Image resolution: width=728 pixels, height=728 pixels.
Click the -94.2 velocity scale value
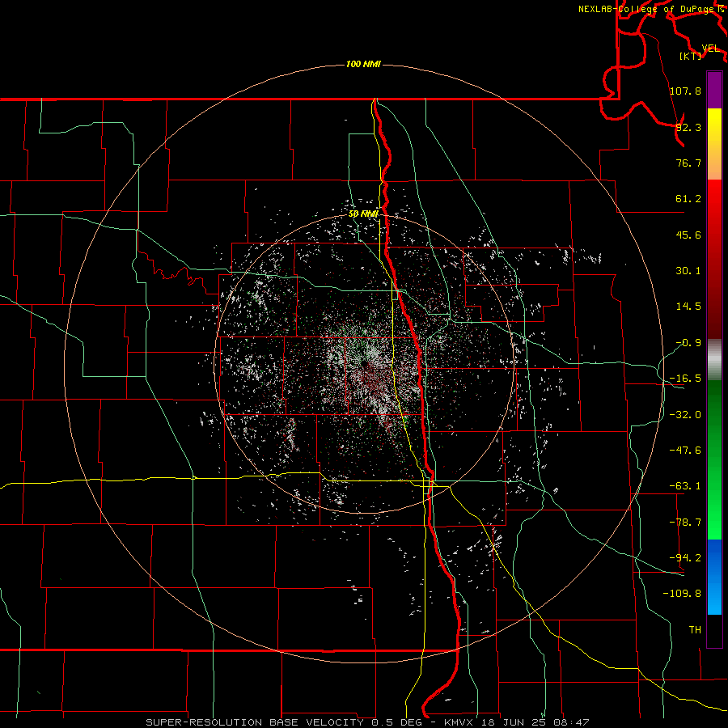[685, 558]
